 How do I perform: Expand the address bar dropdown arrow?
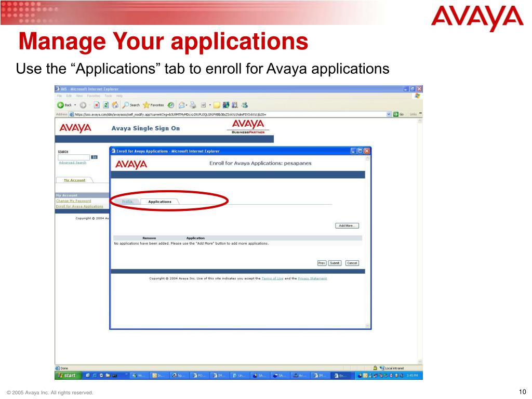click(x=389, y=114)
